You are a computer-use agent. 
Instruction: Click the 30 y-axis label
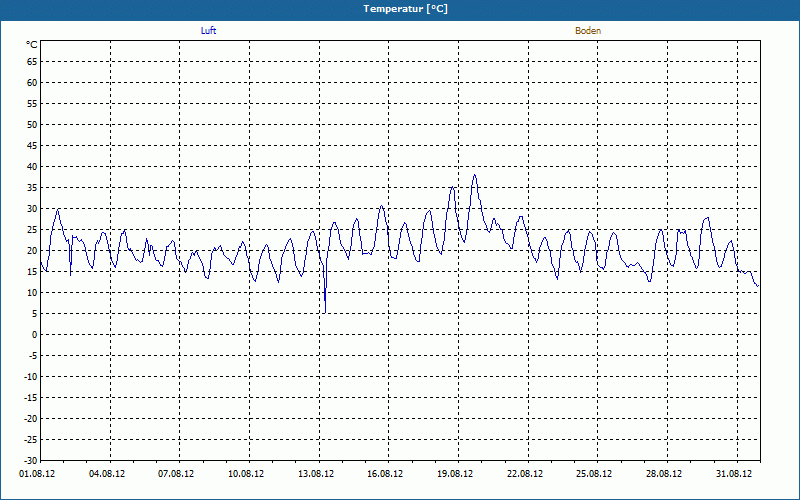[x=32, y=209]
